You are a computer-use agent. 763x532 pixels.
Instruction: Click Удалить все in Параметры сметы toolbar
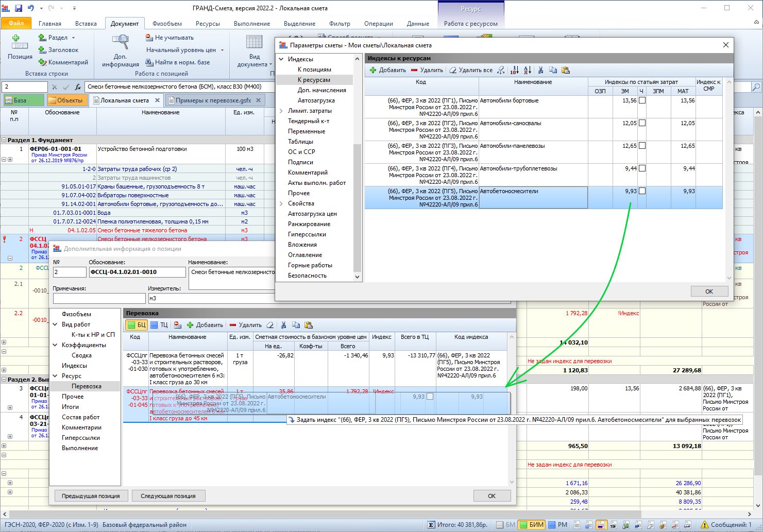click(471, 70)
